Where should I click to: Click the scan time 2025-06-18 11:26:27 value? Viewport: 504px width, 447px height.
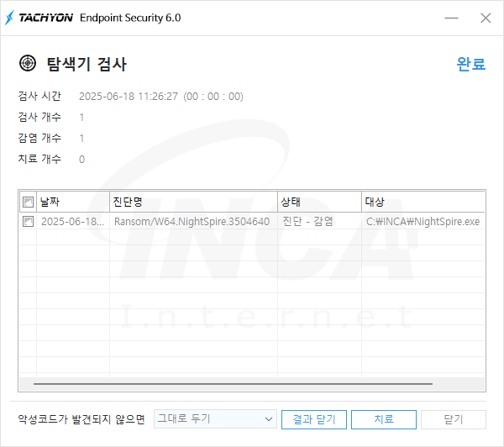point(129,97)
